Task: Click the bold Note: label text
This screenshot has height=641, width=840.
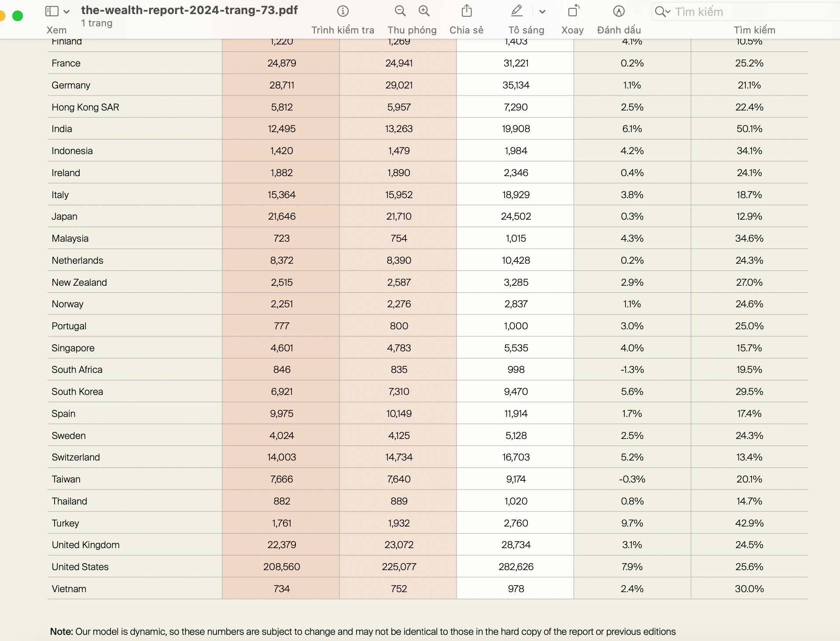Action: pos(62,631)
